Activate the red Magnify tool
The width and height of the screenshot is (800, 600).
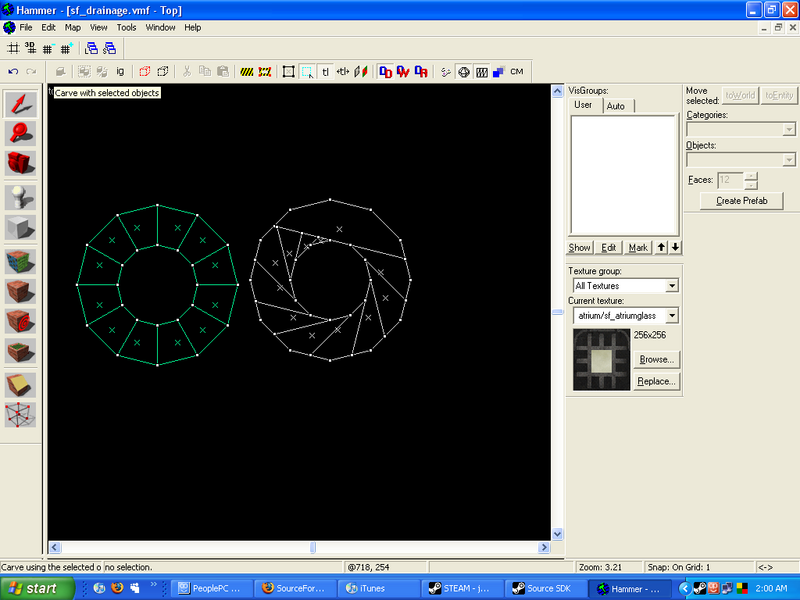point(21,134)
